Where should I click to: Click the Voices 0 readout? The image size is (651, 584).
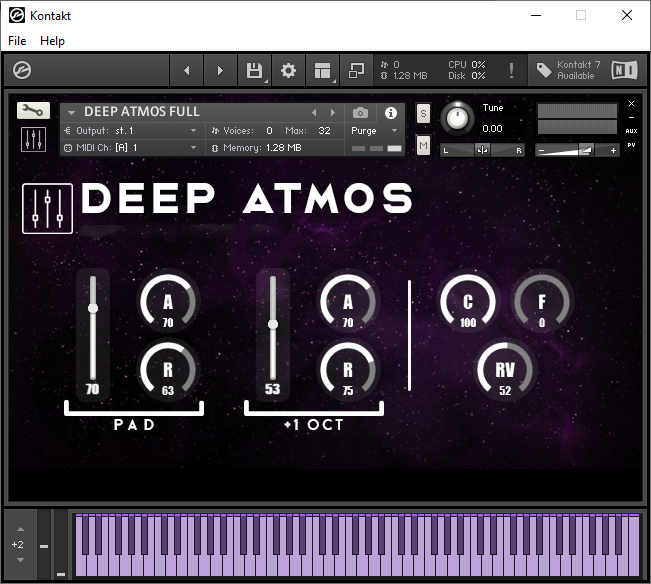click(242, 131)
